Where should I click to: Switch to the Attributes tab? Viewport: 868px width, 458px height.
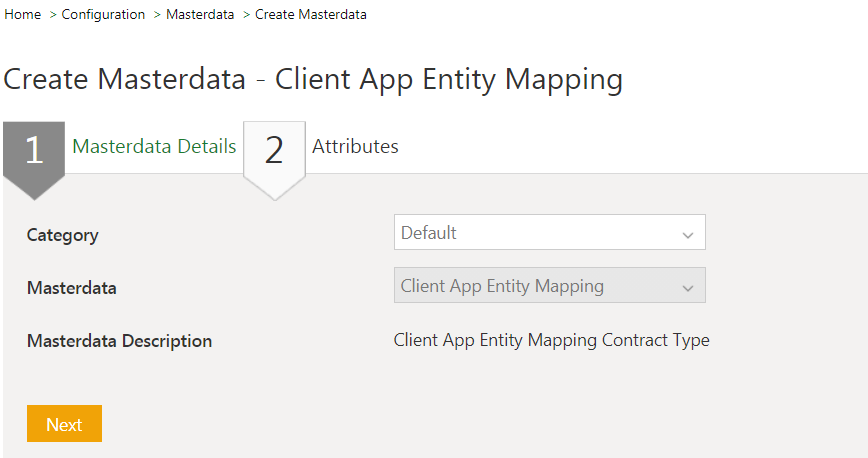(355, 147)
